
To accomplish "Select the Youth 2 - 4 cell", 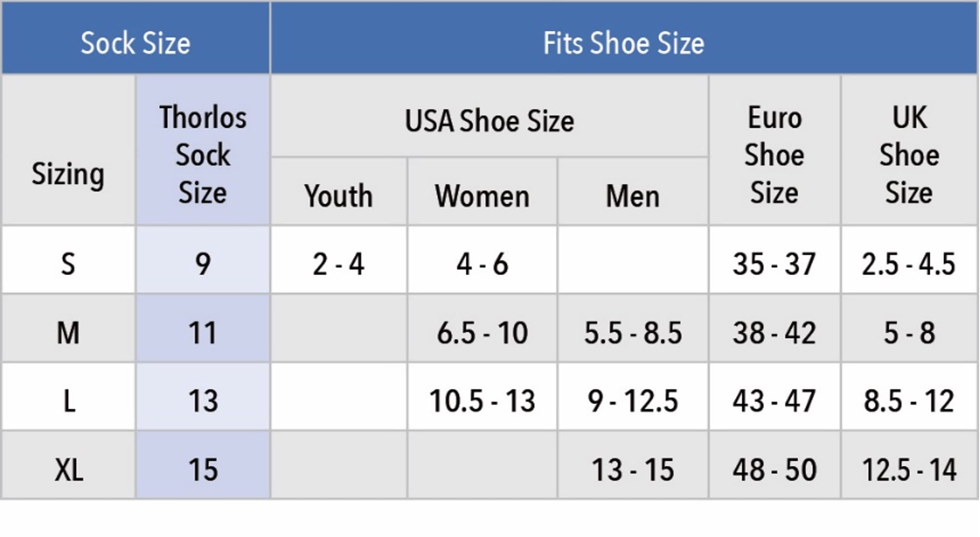I will pos(338,264).
